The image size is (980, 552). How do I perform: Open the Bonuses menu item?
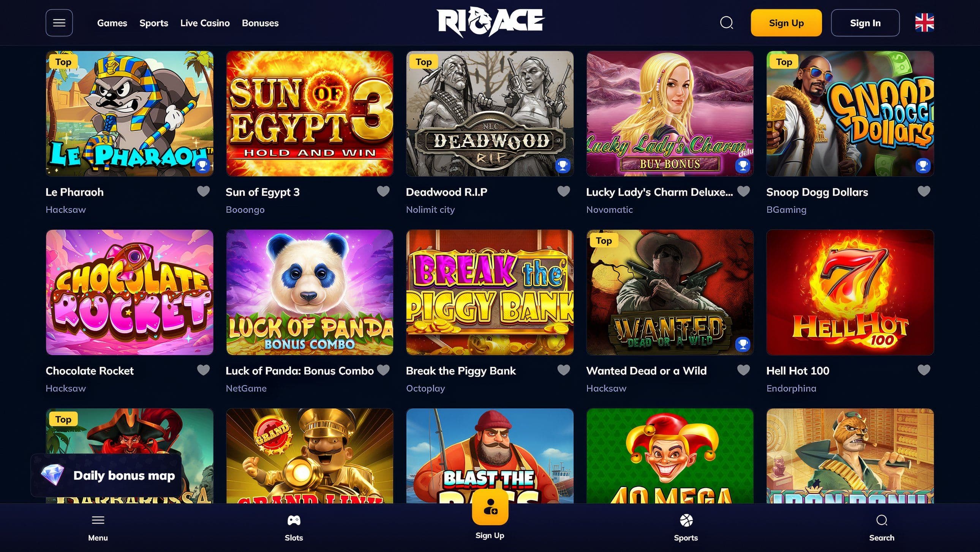(x=260, y=23)
